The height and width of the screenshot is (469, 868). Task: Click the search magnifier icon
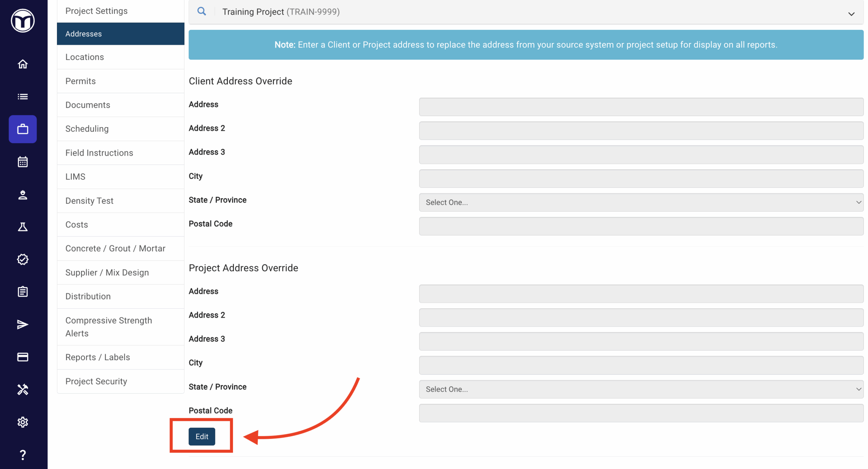pyautogui.click(x=201, y=12)
